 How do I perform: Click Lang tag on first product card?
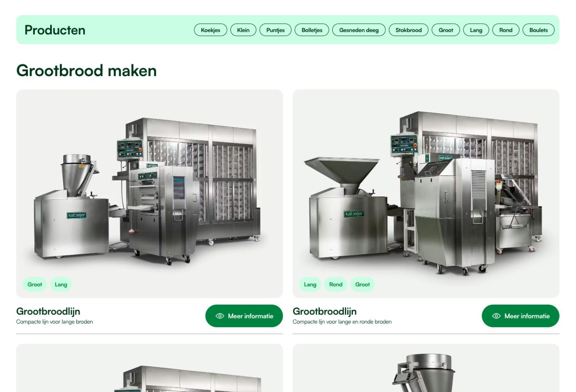pyautogui.click(x=61, y=285)
